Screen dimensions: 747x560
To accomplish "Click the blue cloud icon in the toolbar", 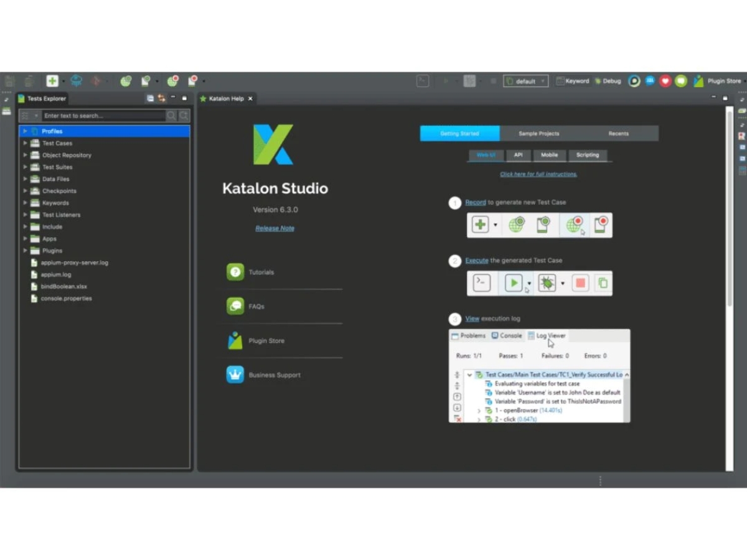I will [77, 81].
